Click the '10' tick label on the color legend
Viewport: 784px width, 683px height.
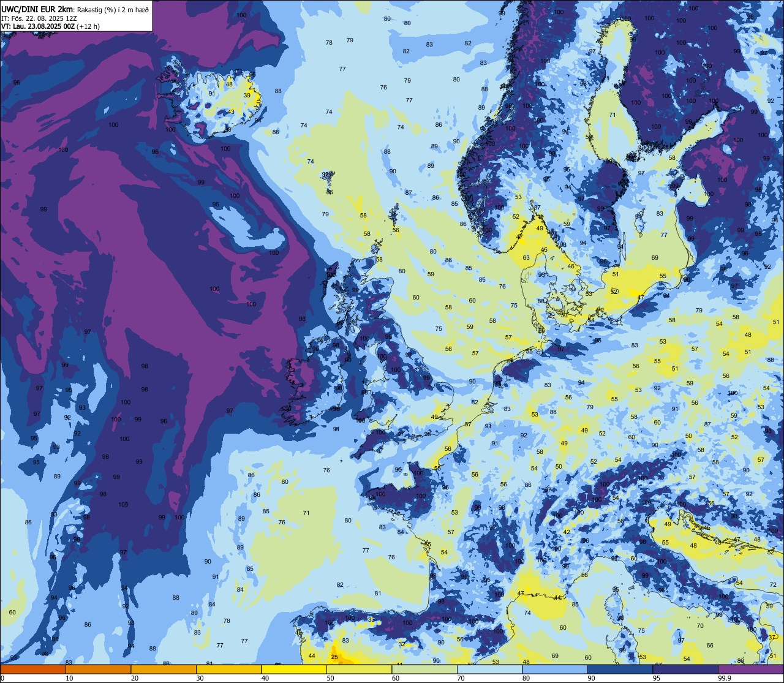point(69,678)
